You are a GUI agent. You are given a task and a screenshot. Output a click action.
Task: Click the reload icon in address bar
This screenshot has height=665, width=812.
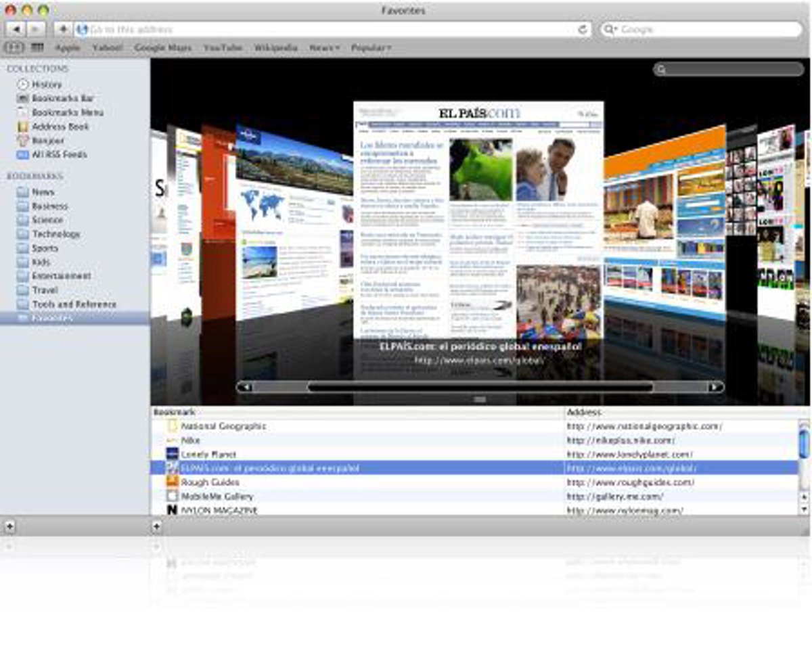pos(582,30)
